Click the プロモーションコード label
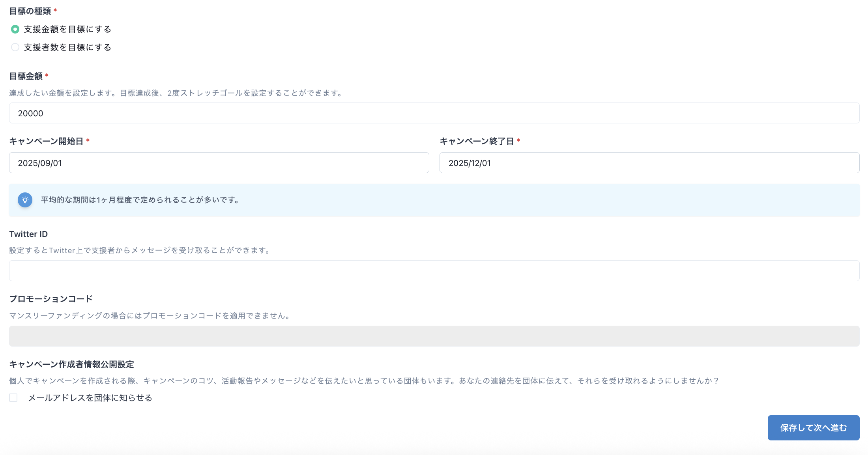This screenshot has width=868, height=455. tap(51, 299)
